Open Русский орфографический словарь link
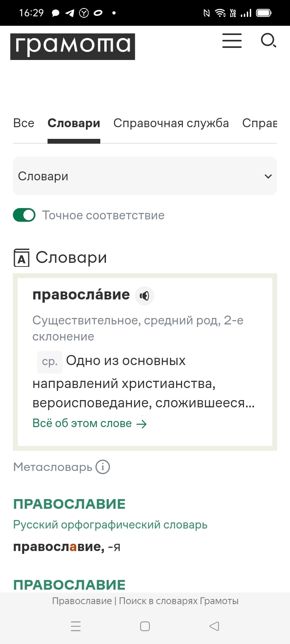 click(110, 524)
